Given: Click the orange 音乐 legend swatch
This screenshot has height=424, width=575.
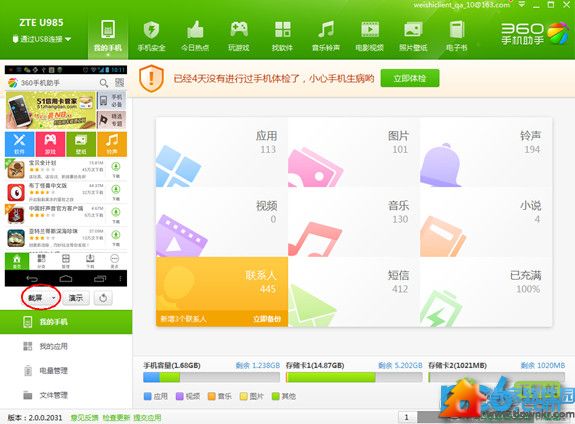Looking at the screenshot, I should pos(212,396).
